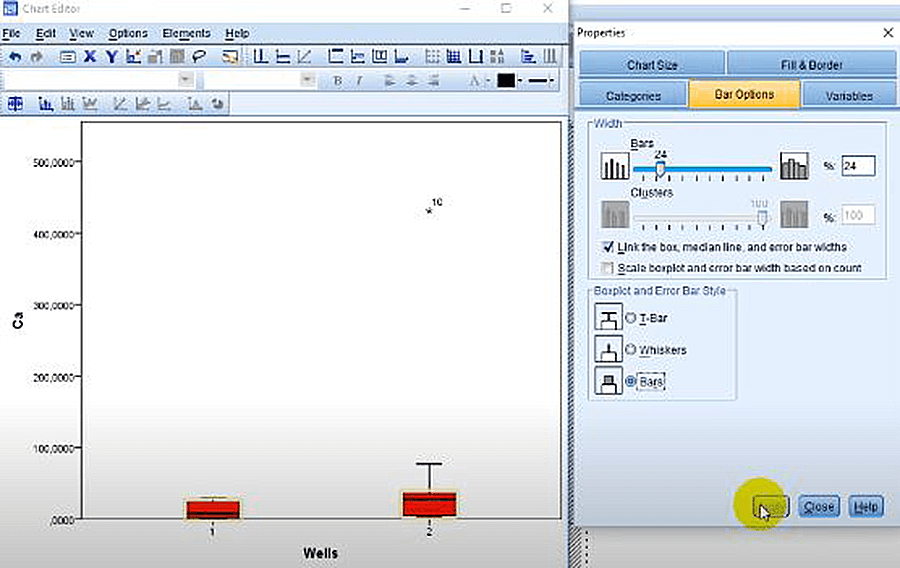Viewport: 900px width, 568px height.
Task: Click the Bold formatting icon
Action: coord(338,80)
